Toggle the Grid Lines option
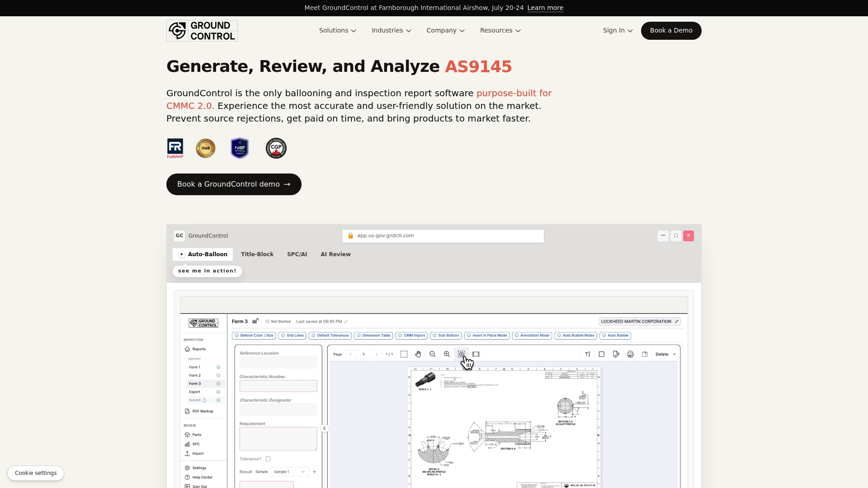The height and width of the screenshot is (488, 868). (292, 336)
